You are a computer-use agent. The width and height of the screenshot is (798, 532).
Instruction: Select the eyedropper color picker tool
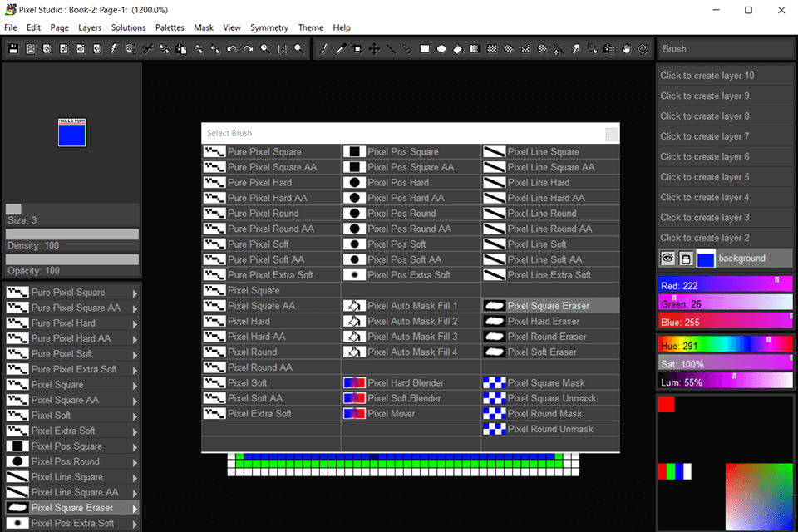coord(341,49)
